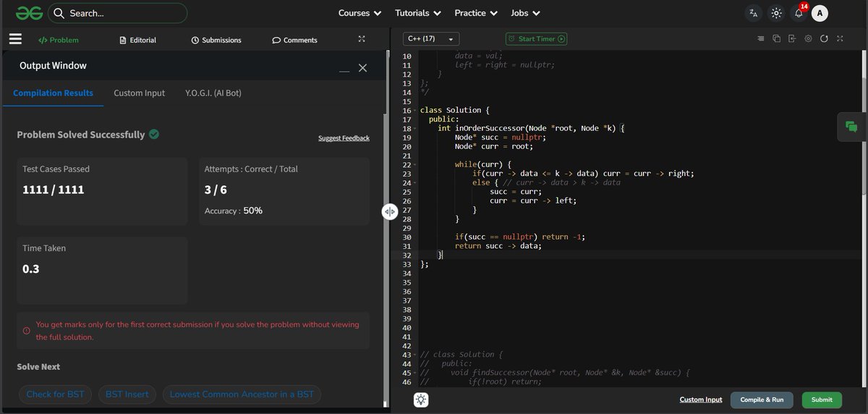
Task: Select the Compilation Results tab
Action: (x=53, y=93)
